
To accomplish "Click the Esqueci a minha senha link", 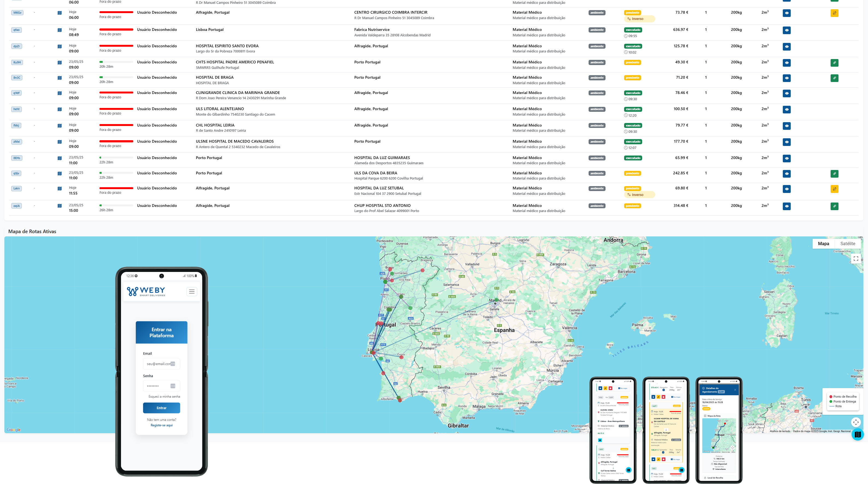I will 164,397.
